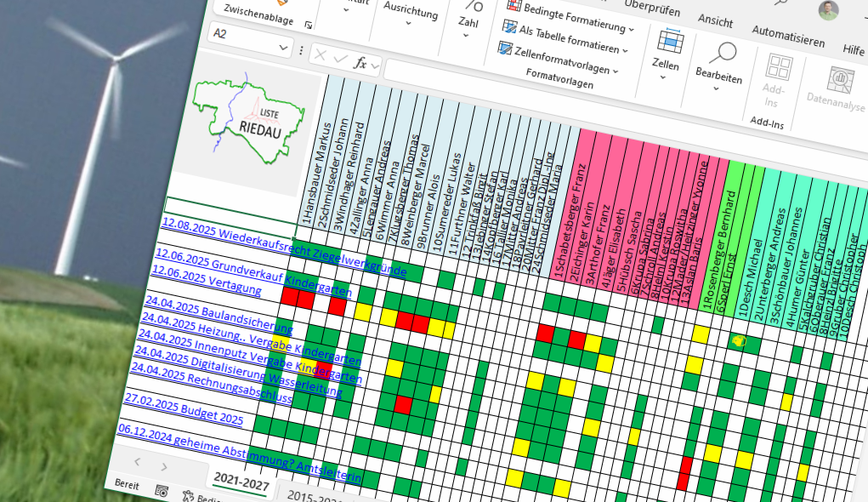Open link 24.04.2025 Rechnungsabschluss
The height and width of the screenshot is (502, 868).
tap(211, 384)
